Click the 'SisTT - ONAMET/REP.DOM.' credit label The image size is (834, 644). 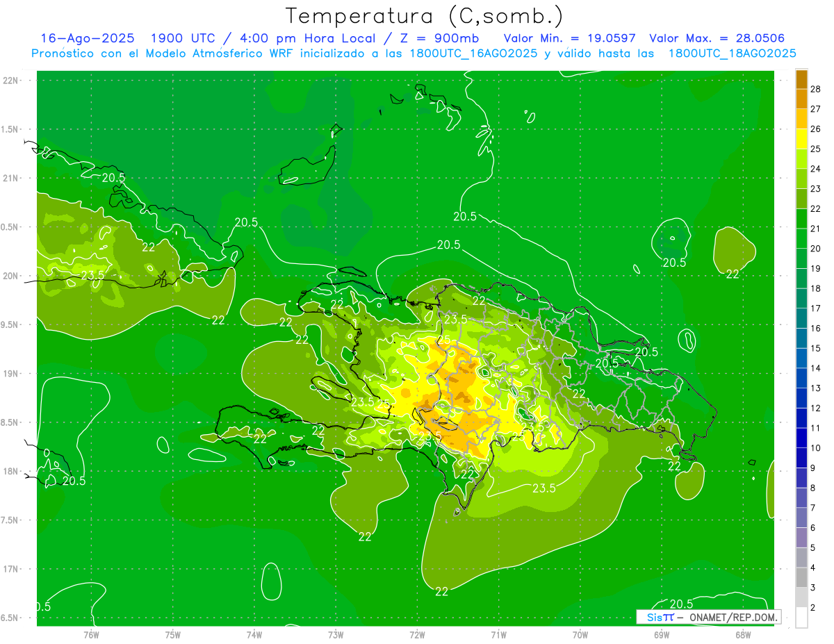pos(708,617)
